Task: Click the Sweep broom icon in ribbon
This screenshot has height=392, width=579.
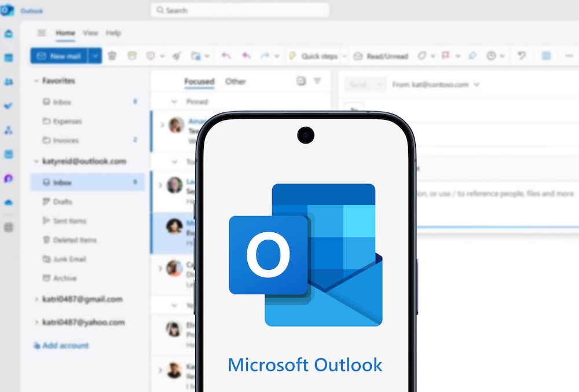Action: pos(177,56)
